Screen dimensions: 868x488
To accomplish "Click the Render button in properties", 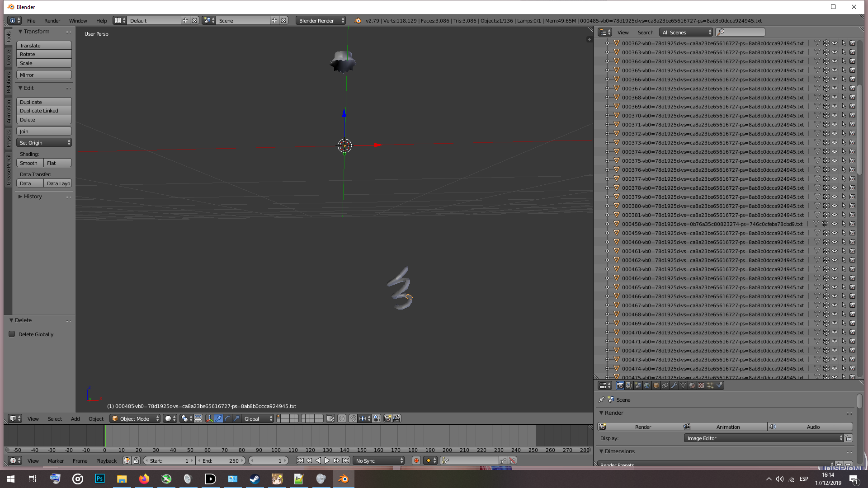I will [x=640, y=427].
